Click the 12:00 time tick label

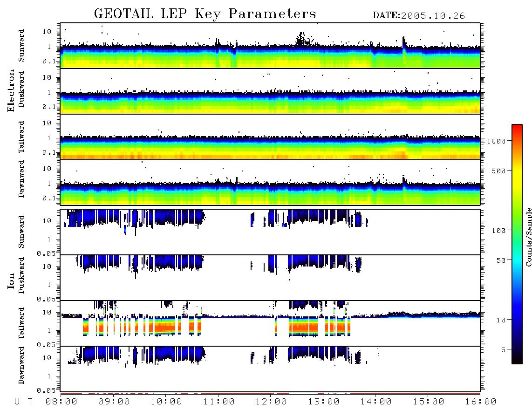pos(271,402)
